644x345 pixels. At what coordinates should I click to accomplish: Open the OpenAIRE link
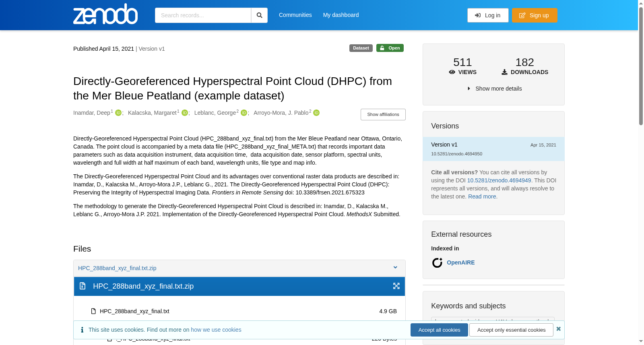tap(460, 262)
